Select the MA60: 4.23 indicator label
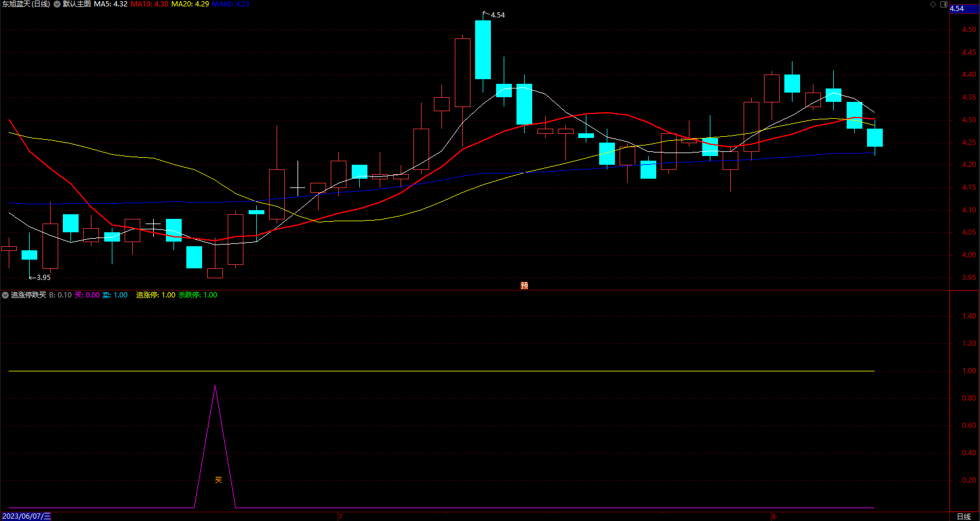The width and height of the screenshot is (980, 521). [x=231, y=4]
